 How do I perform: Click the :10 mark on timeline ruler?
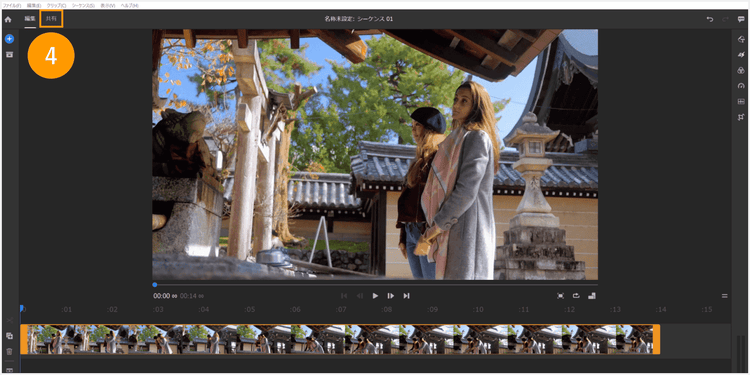(x=478, y=309)
